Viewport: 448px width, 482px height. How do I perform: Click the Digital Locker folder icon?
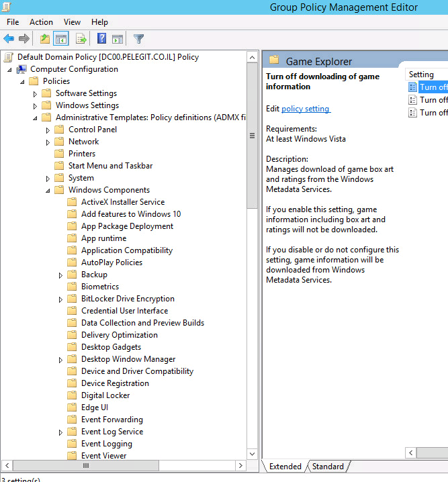pyautogui.click(x=72, y=395)
